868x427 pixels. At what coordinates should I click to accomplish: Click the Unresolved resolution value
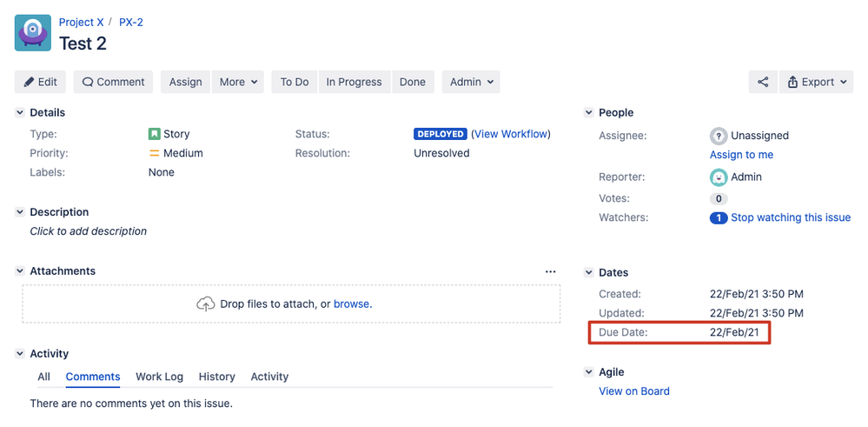[x=441, y=153]
